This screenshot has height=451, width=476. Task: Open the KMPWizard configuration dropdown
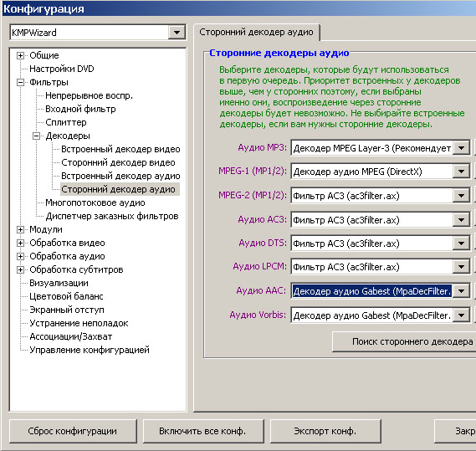coord(177,32)
